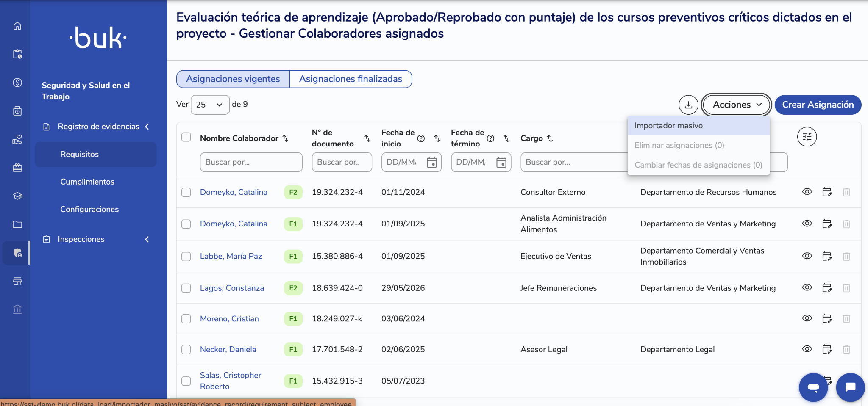Open the bank building icon
868x406 pixels.
(17, 309)
